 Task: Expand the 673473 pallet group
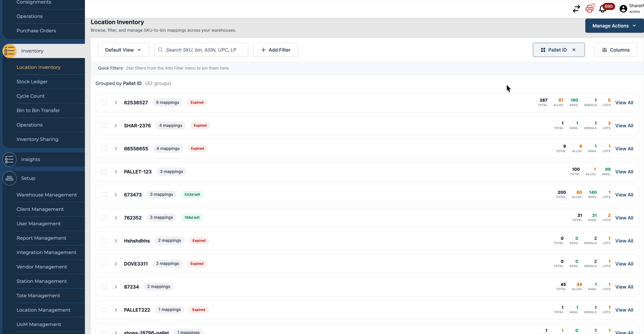pyautogui.click(x=116, y=195)
